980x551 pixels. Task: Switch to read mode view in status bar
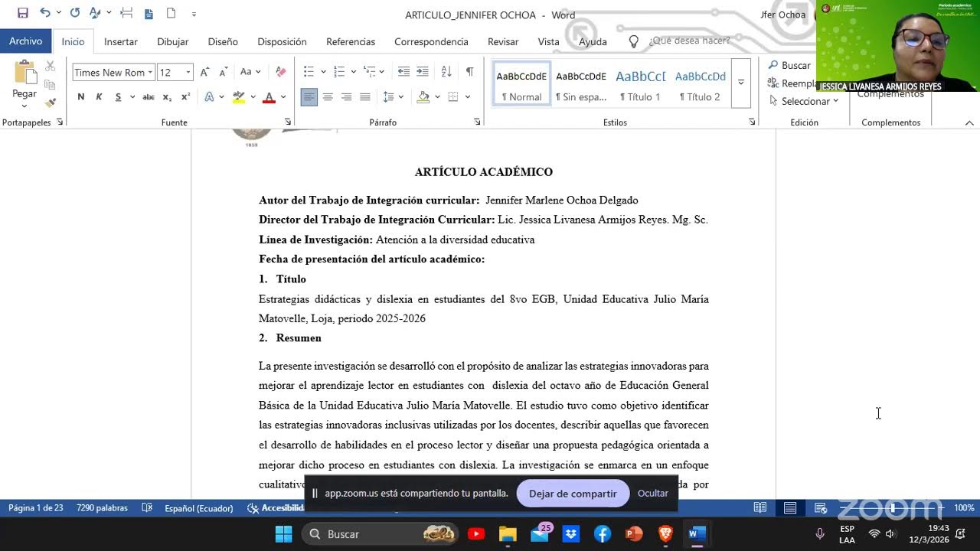click(x=760, y=508)
